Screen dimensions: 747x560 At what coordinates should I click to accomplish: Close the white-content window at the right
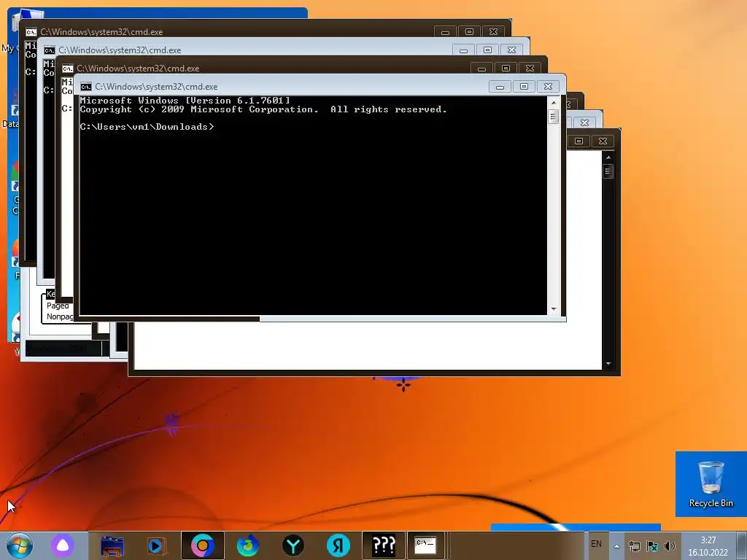(x=603, y=141)
